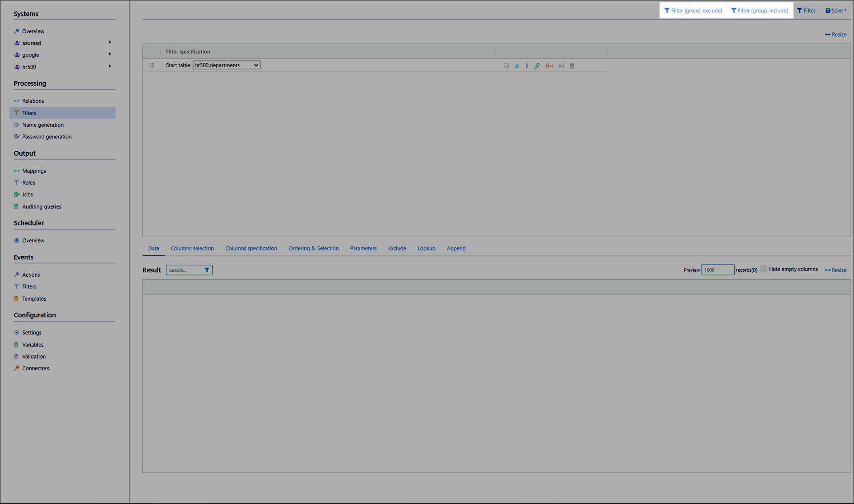This screenshot has width=854, height=504.
Task: Click the purple double-bar OR icon
Action: 527,66
